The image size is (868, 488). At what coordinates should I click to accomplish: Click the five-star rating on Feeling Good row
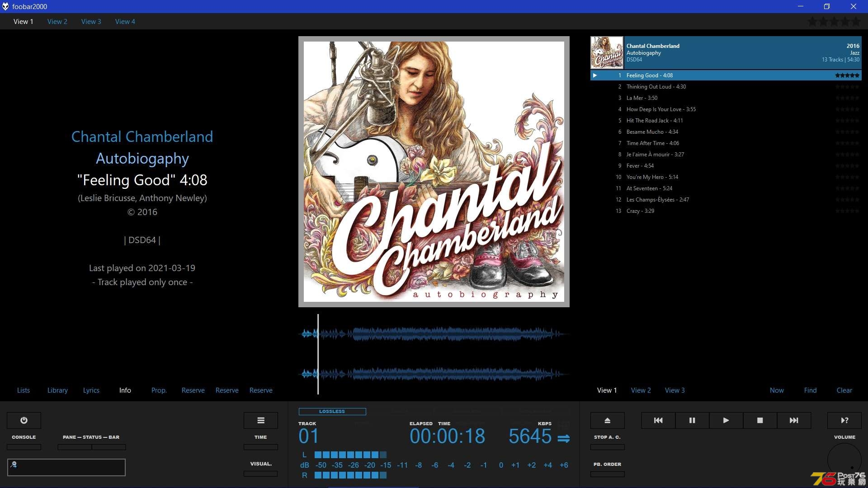click(x=847, y=75)
